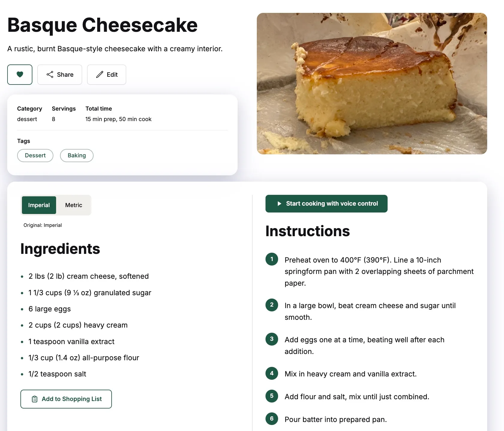
Task: Click the step 3 numbered circle
Action: tap(271, 339)
